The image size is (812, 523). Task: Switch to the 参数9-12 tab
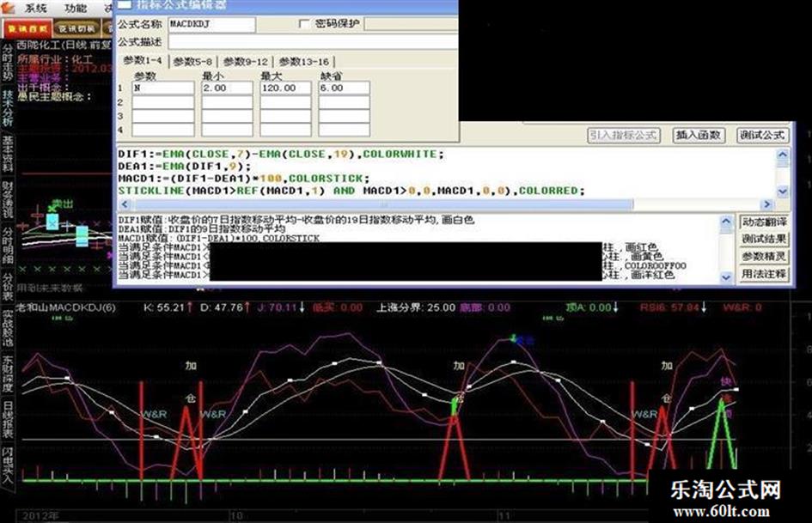point(246,61)
